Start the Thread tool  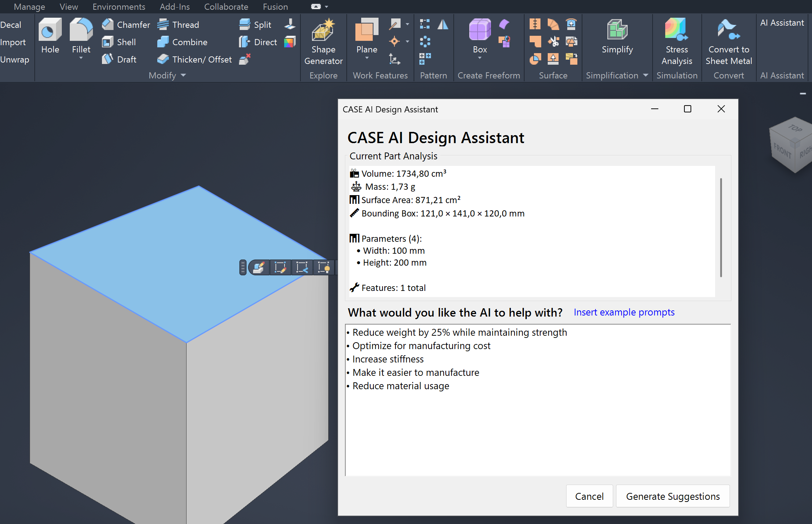[178, 24]
